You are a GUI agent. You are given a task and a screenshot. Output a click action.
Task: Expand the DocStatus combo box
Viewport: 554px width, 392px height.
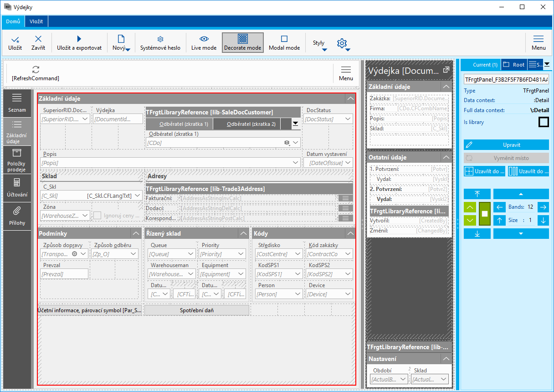[x=348, y=119]
